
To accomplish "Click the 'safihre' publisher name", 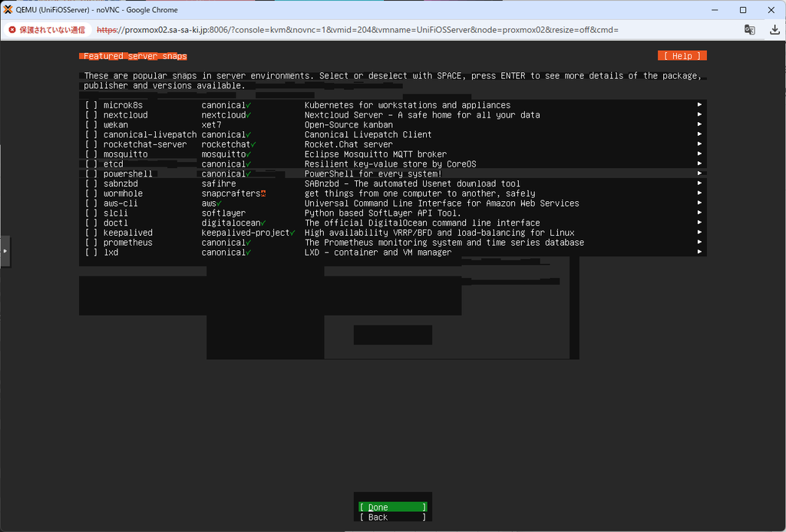I will click(x=219, y=183).
